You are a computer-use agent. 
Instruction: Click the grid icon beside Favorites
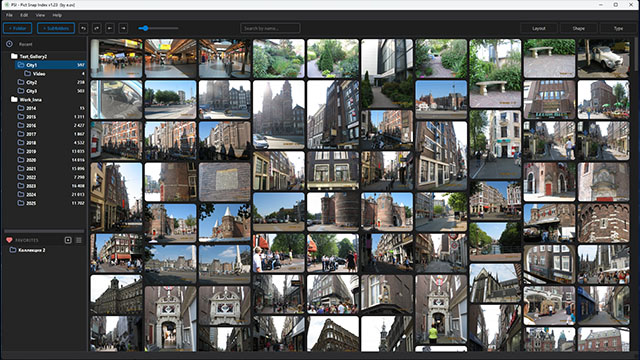79,240
